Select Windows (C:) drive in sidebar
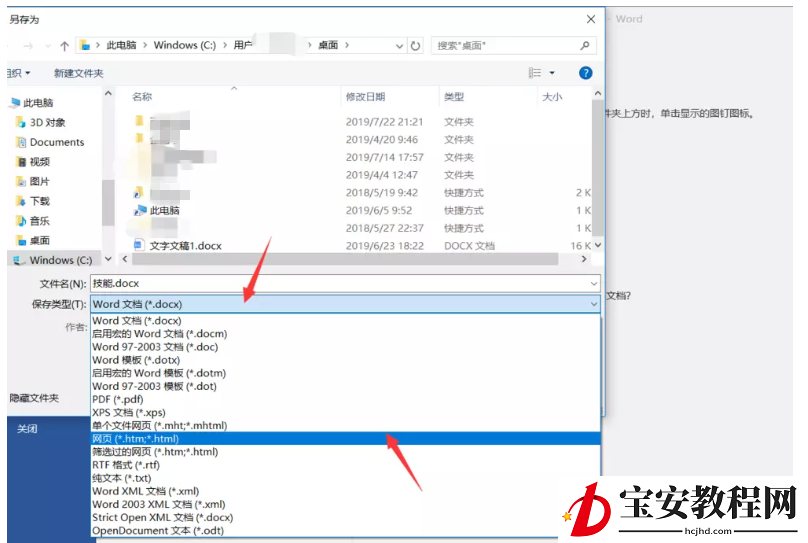This screenshot has width=808, height=543. point(53,260)
